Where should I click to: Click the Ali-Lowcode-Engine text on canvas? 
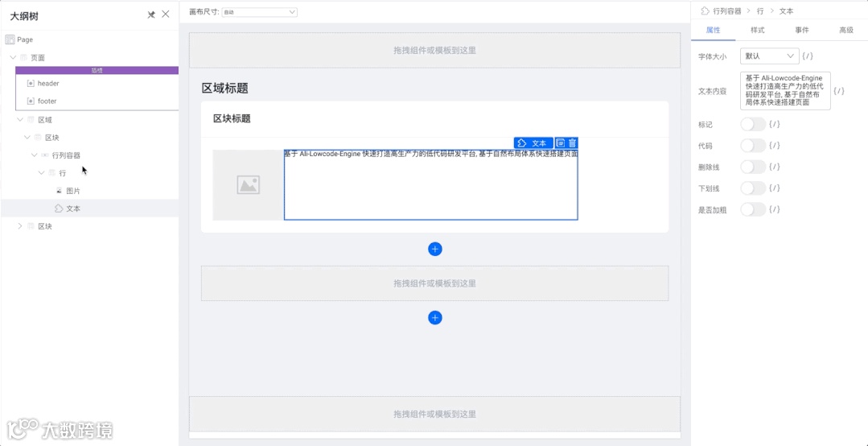431,154
